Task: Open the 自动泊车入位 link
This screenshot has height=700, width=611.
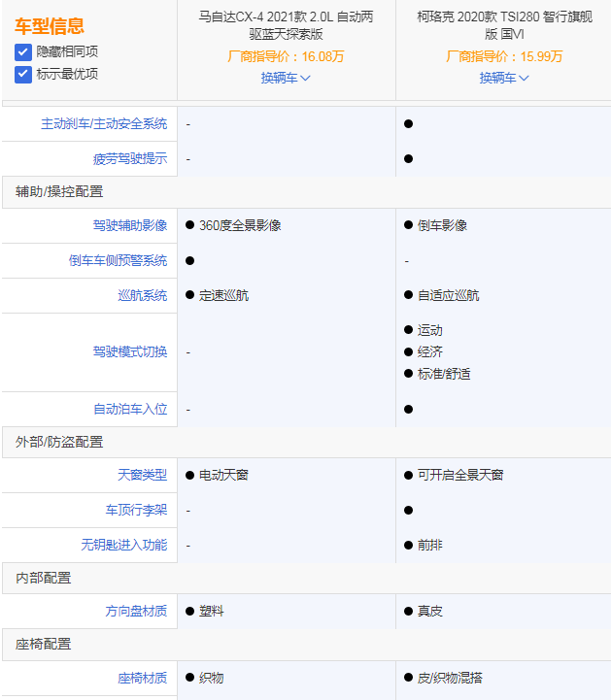Action: [x=130, y=410]
